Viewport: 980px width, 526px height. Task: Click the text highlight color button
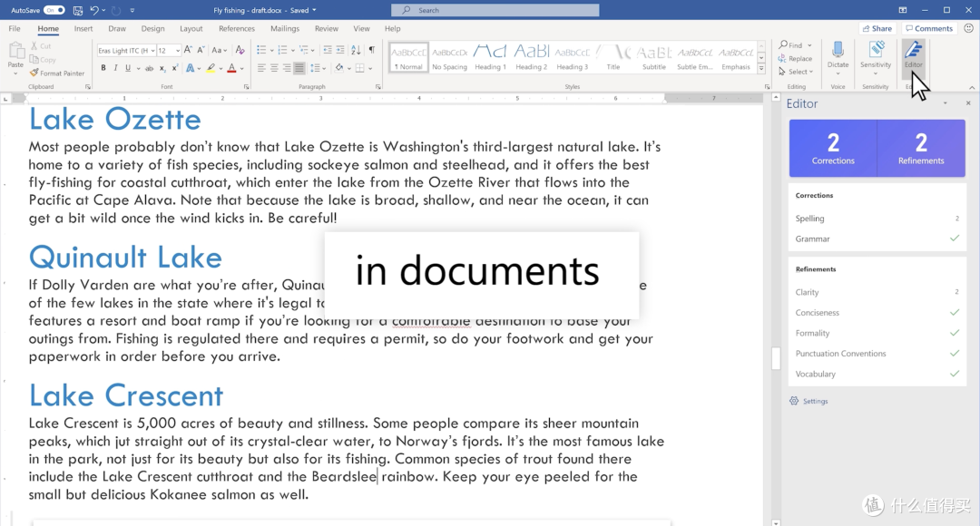tap(211, 68)
